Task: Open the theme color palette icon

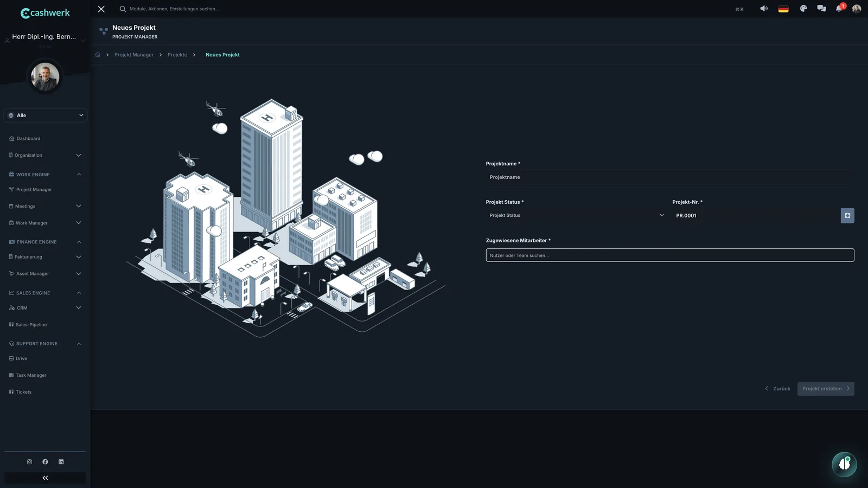Action: [x=803, y=9]
